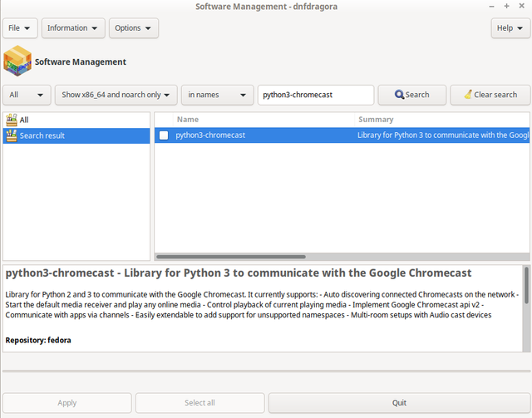Click the Name column header
Screen dimensions: 532x418
264,120
